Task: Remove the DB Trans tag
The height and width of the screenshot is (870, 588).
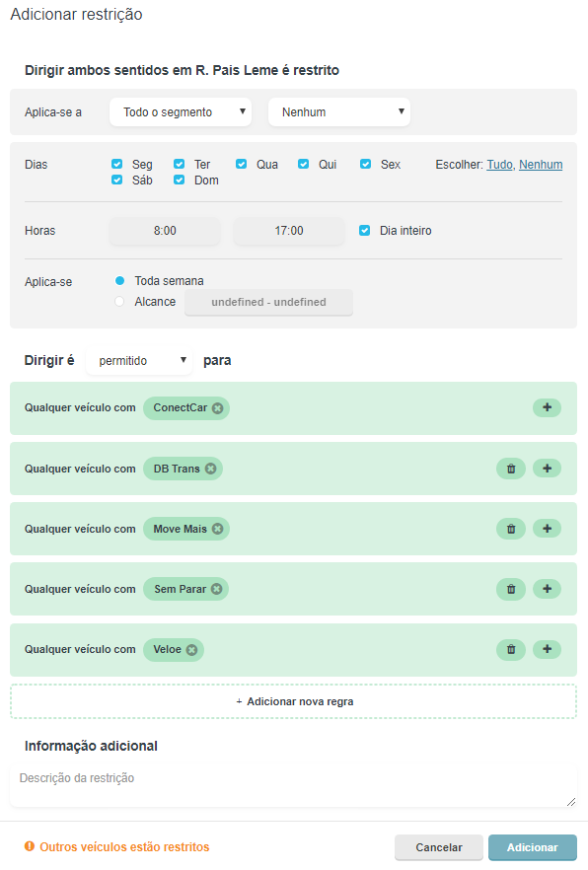Action: coord(210,469)
